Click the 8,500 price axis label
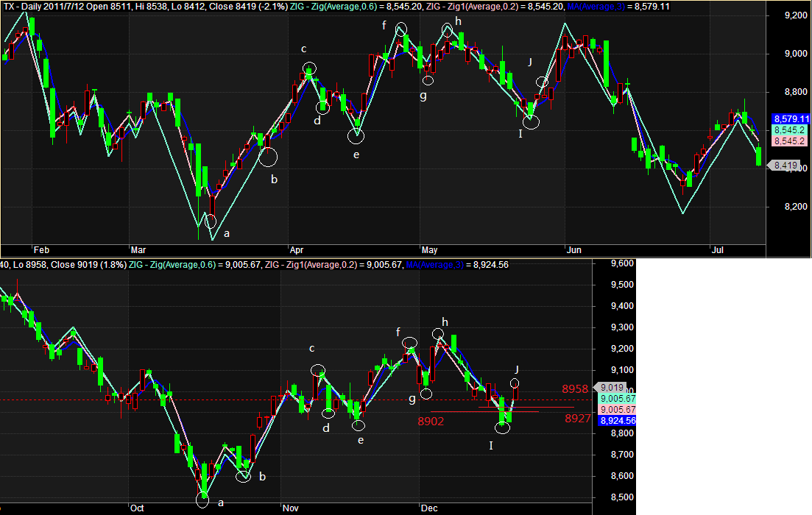Viewport: 812px width, 515px height. 623,497
